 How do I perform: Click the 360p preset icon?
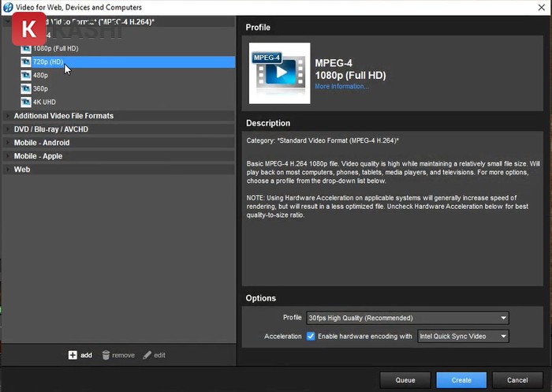[x=26, y=89]
